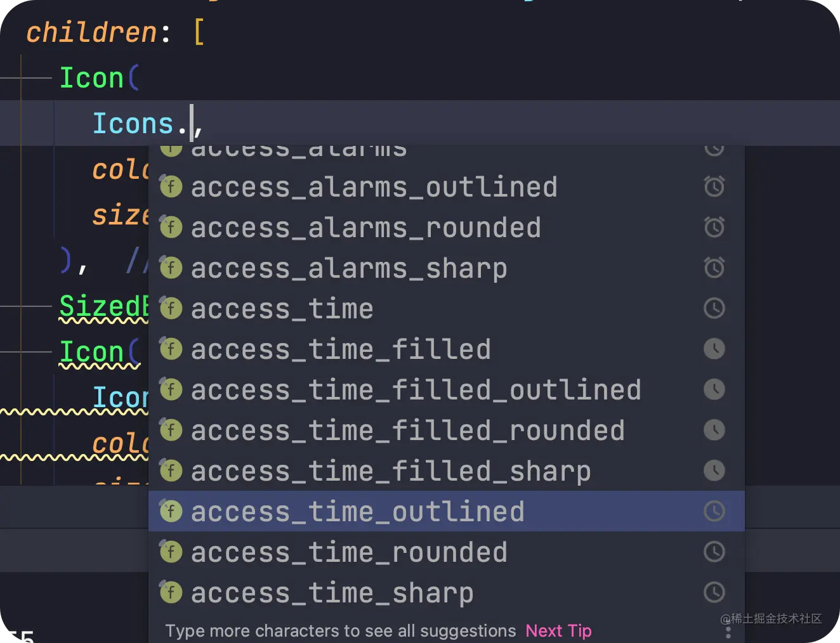Select the access_time_filled suggestion entry
Viewport: 840px width, 643px height.
pos(447,349)
